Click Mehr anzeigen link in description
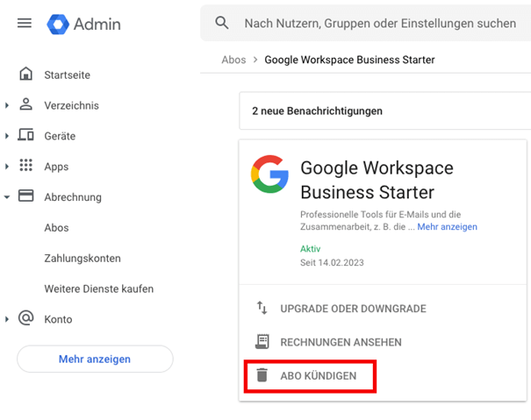 click(x=447, y=226)
